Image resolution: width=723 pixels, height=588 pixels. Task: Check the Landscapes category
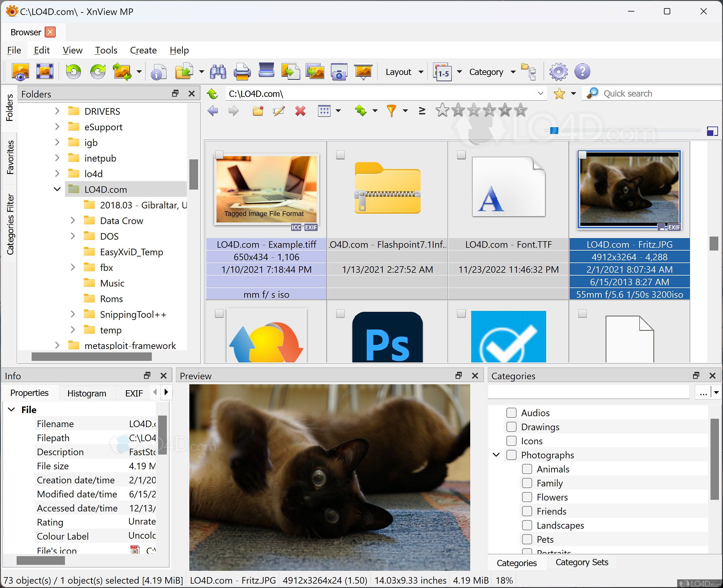coord(527,525)
